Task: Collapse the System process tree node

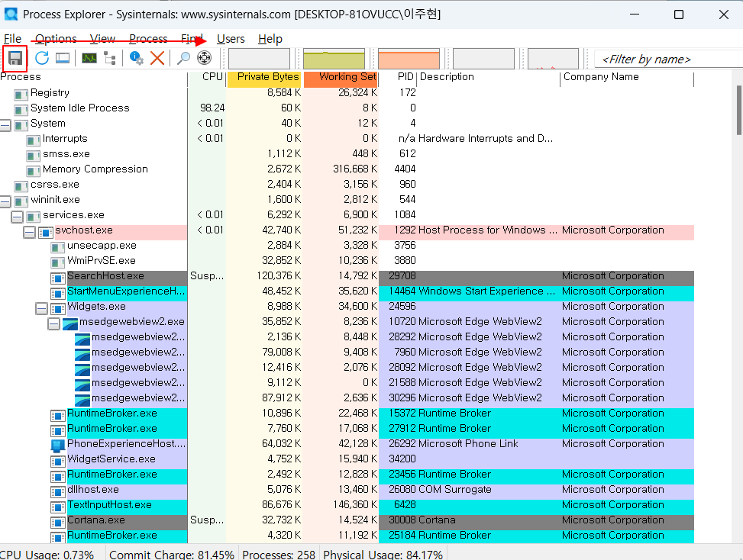Action: coord(5,125)
